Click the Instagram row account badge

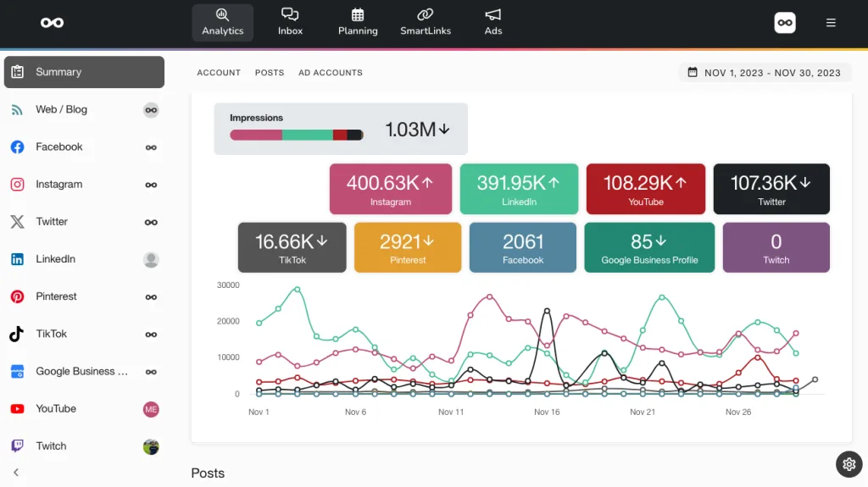click(x=151, y=185)
